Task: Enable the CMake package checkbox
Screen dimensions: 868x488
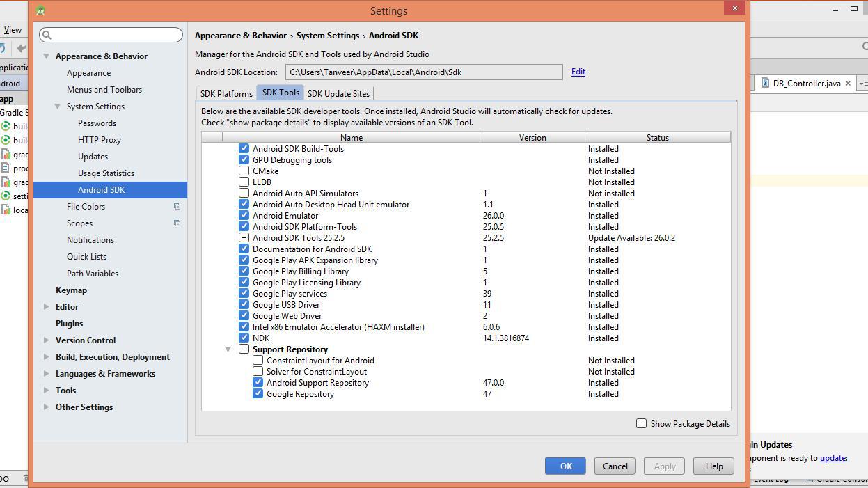Action: [244, 171]
